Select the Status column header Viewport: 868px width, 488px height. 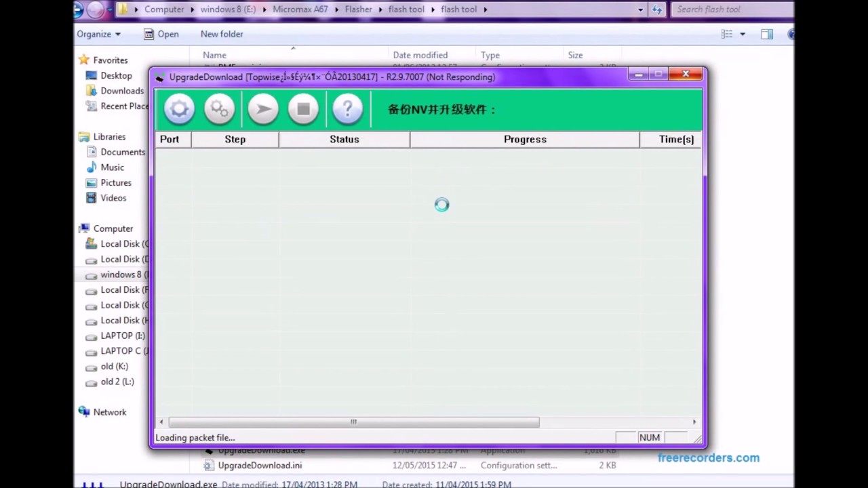coord(344,139)
